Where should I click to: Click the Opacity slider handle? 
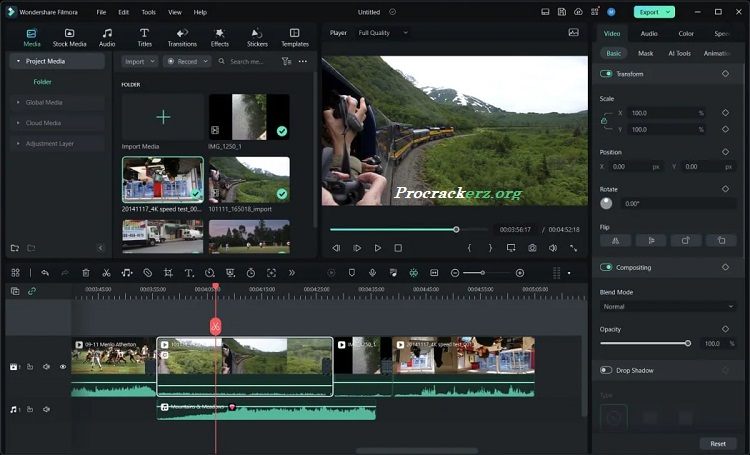pos(688,343)
